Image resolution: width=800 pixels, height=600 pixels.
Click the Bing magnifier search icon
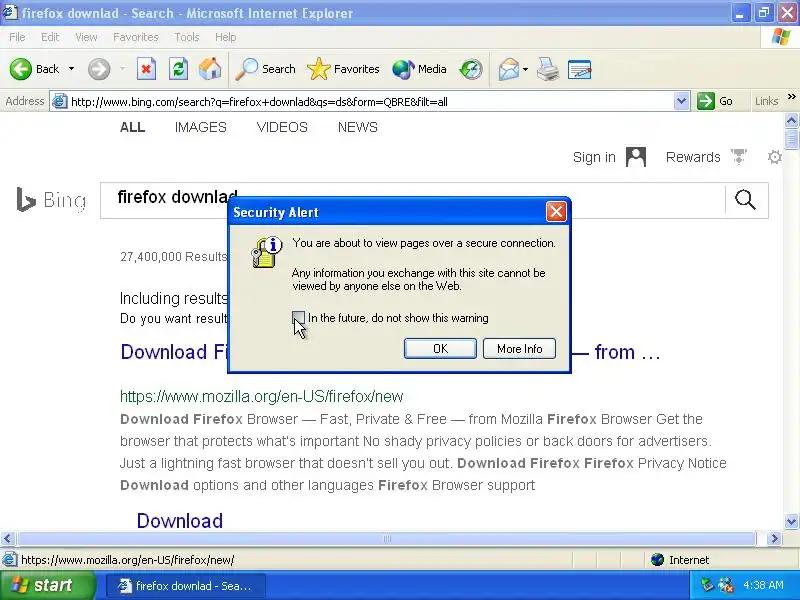[745, 199]
